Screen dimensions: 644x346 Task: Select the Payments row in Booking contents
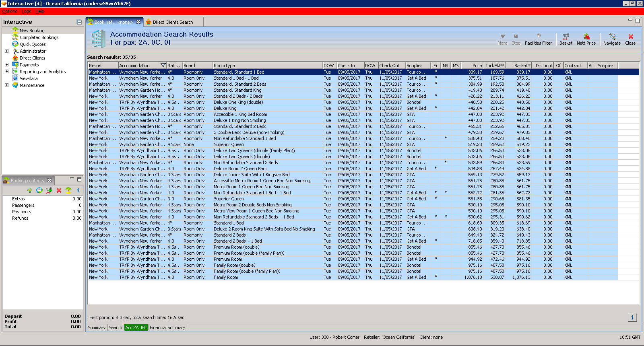(43, 212)
